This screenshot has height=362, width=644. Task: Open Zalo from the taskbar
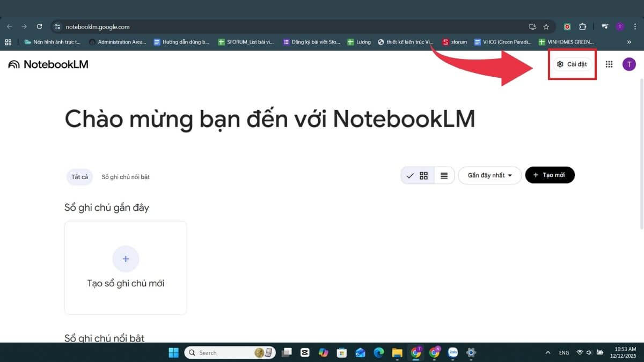452,352
